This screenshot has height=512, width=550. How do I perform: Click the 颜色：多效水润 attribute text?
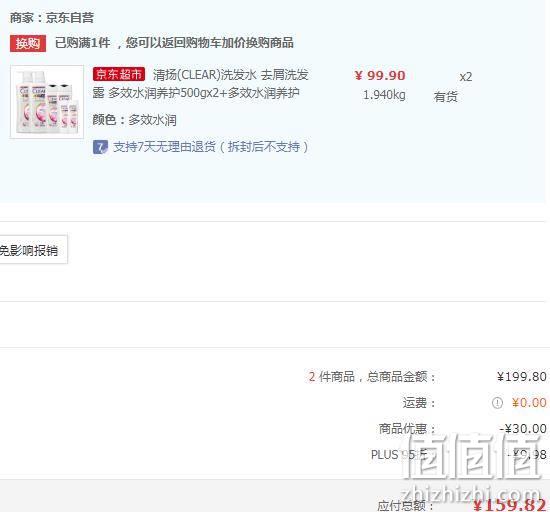coord(134,120)
